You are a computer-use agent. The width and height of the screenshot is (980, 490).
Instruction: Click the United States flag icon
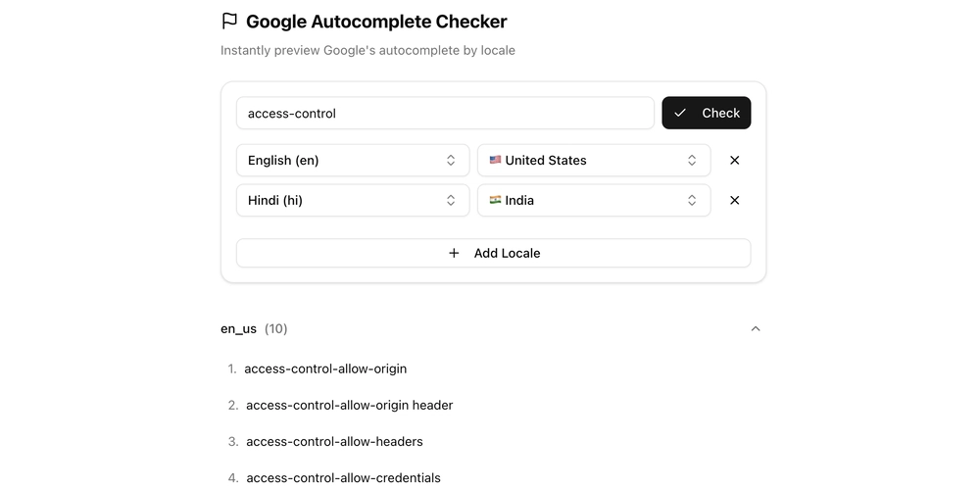pos(495,160)
